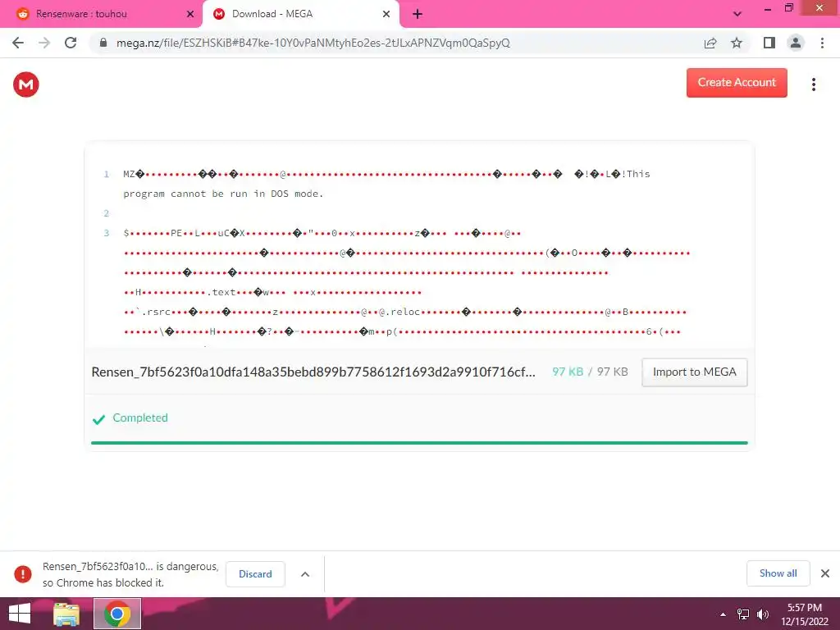The height and width of the screenshot is (630, 840).
Task: Open the Chrome side panel
Action: (769, 43)
